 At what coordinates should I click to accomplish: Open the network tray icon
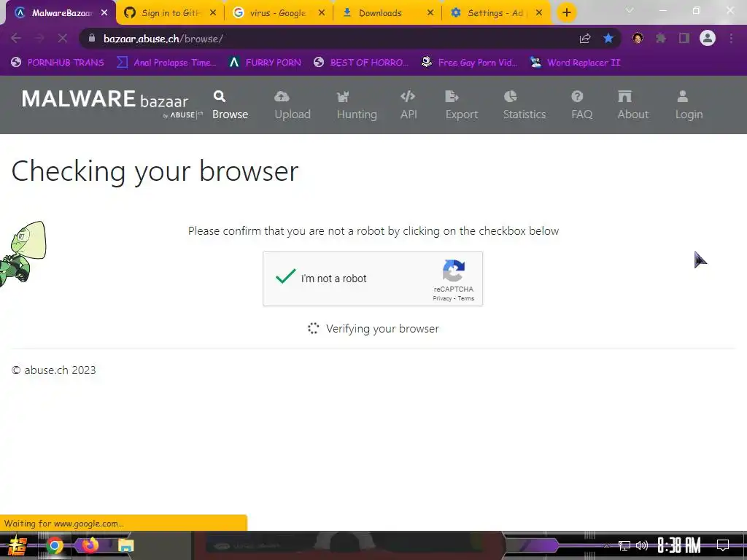[624, 545]
